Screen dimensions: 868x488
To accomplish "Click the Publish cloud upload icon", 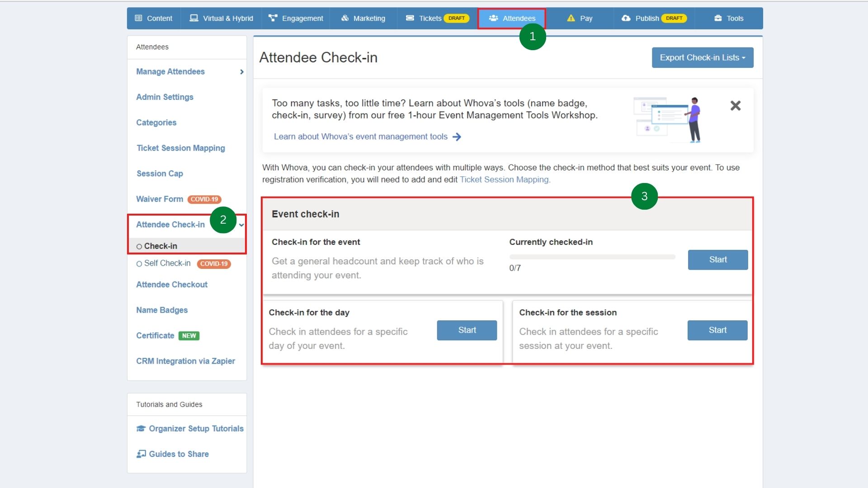I will pyautogui.click(x=626, y=18).
